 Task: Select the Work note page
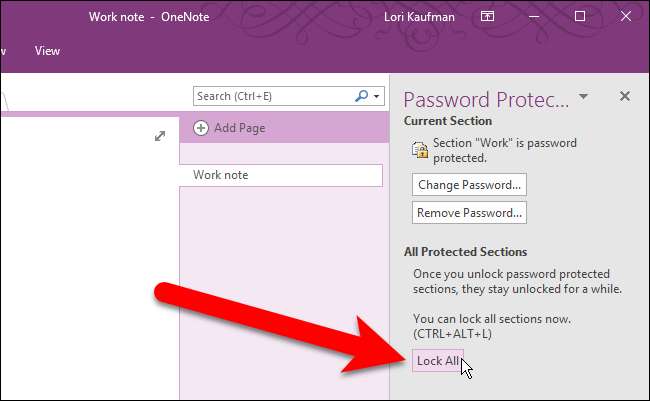pyautogui.click(x=282, y=175)
